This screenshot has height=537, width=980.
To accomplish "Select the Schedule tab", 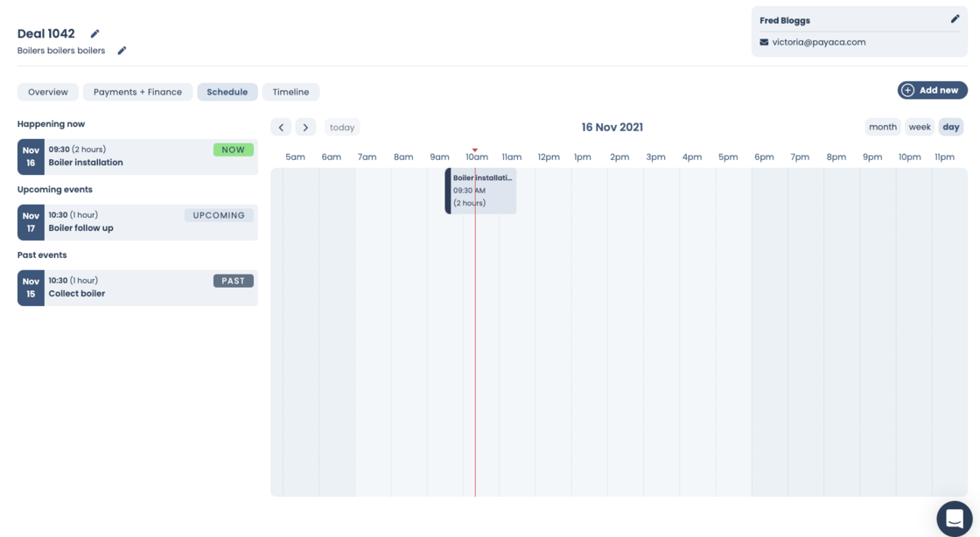I will click(227, 92).
